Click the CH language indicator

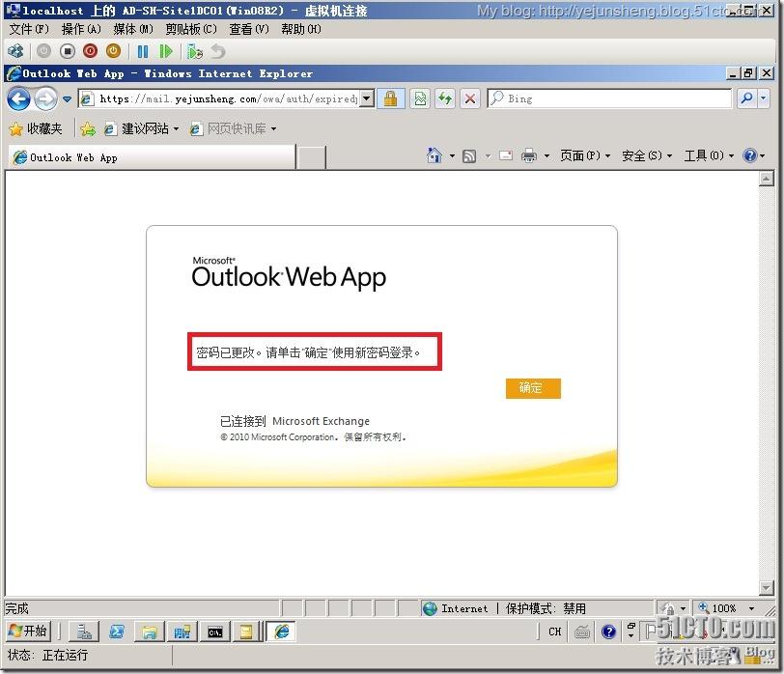click(x=554, y=632)
